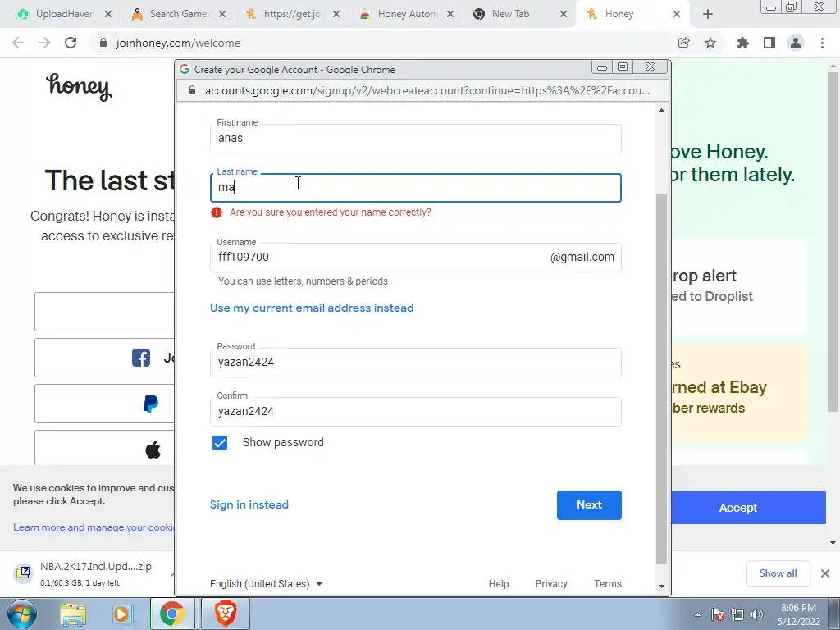Open Chrome's three-dot menu

pyautogui.click(x=822, y=43)
